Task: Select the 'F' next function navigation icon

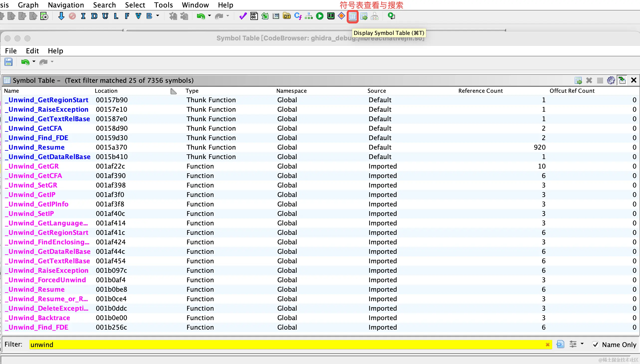Action: pos(127,16)
